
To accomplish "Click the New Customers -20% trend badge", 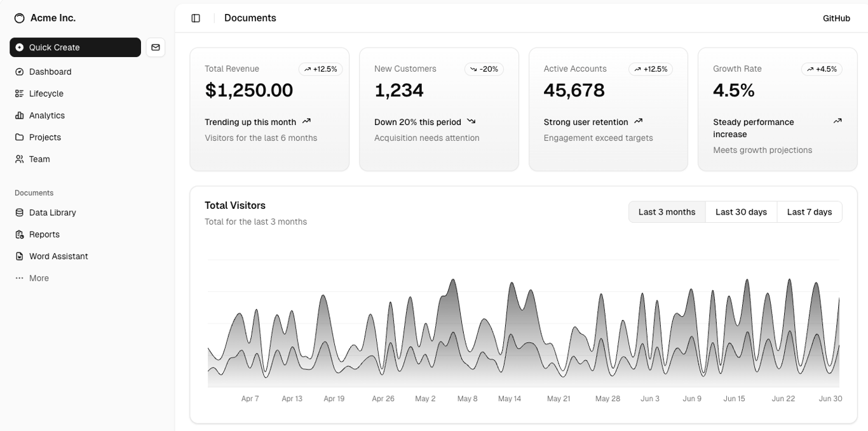I will (484, 69).
